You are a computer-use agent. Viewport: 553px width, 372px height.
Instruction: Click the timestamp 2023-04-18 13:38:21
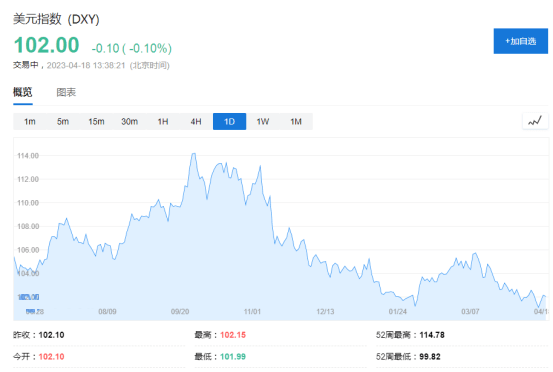coord(86,66)
